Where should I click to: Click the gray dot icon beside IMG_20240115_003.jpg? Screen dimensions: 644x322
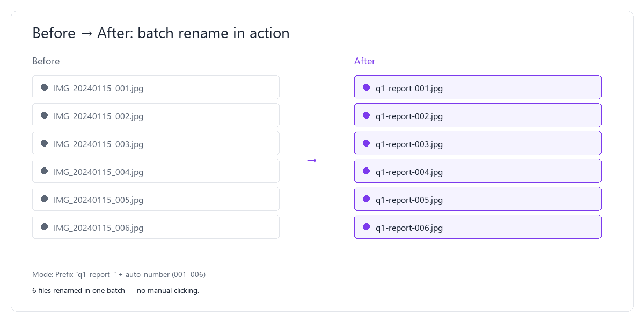(45, 143)
